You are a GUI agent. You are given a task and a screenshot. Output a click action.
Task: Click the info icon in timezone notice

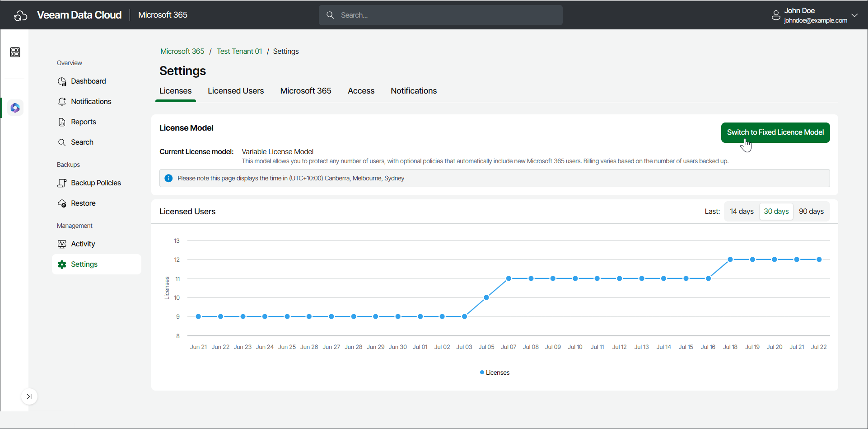tap(168, 179)
